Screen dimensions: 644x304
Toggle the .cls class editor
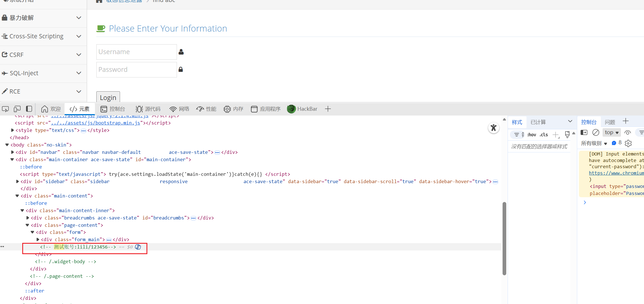pos(544,135)
